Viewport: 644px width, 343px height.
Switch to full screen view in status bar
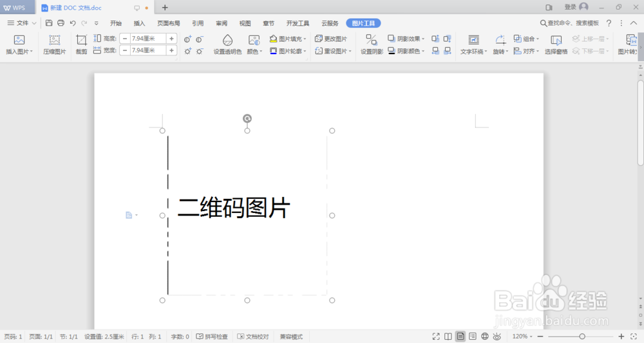436,337
